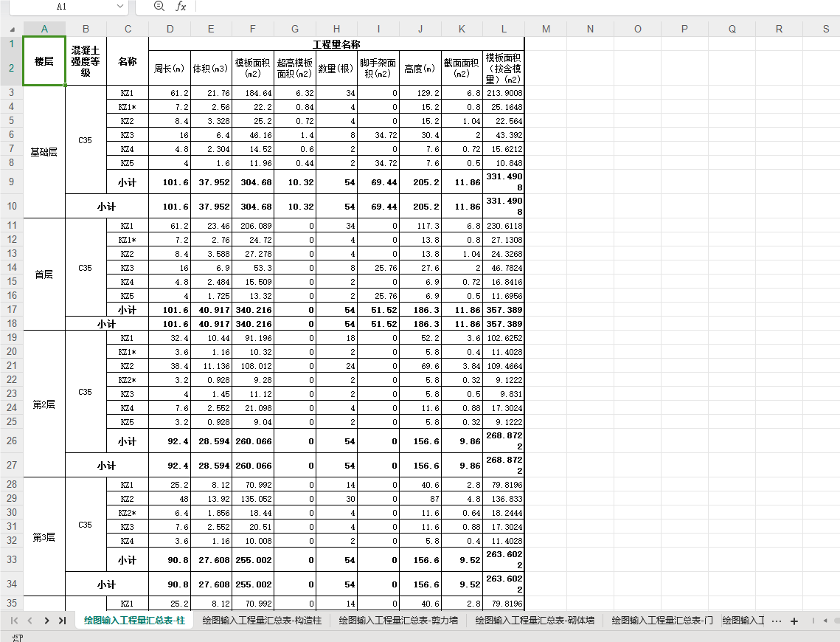Click the 工程量名称 merged header
Image resolution: width=840 pixels, height=642 pixels.
click(336, 44)
